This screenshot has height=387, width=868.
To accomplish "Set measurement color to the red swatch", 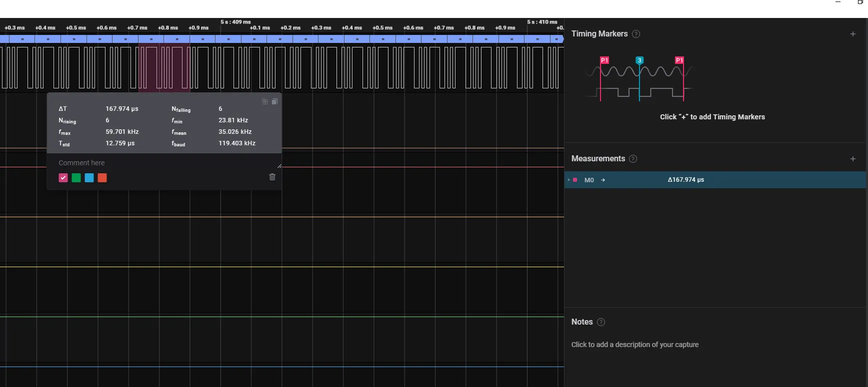I will 102,178.
